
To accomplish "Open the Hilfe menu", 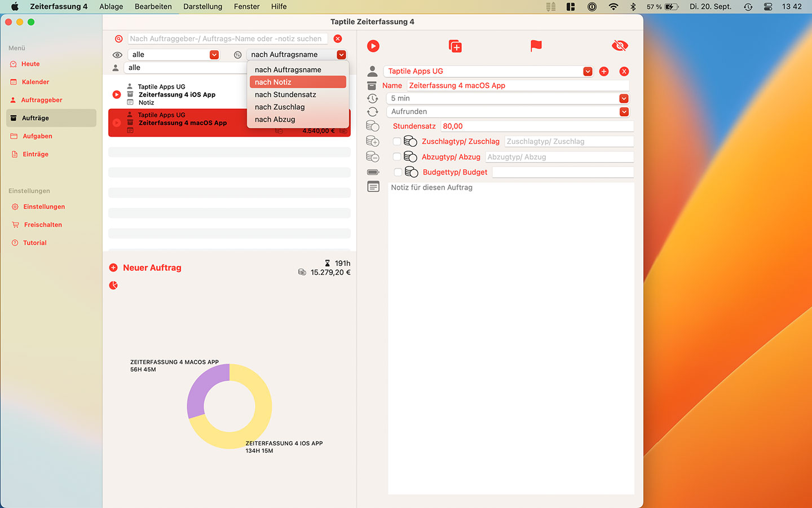I will point(279,7).
